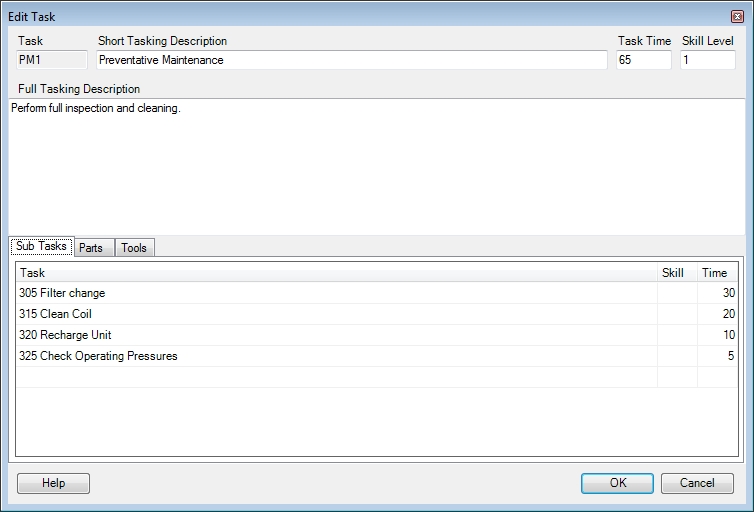The width and height of the screenshot is (754, 512).
Task: Click the PM1 Task field
Action: [52, 60]
